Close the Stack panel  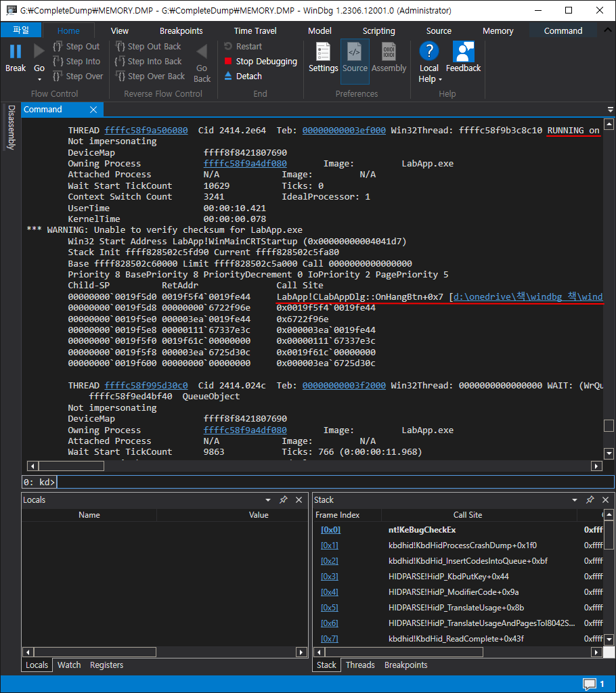tap(605, 500)
